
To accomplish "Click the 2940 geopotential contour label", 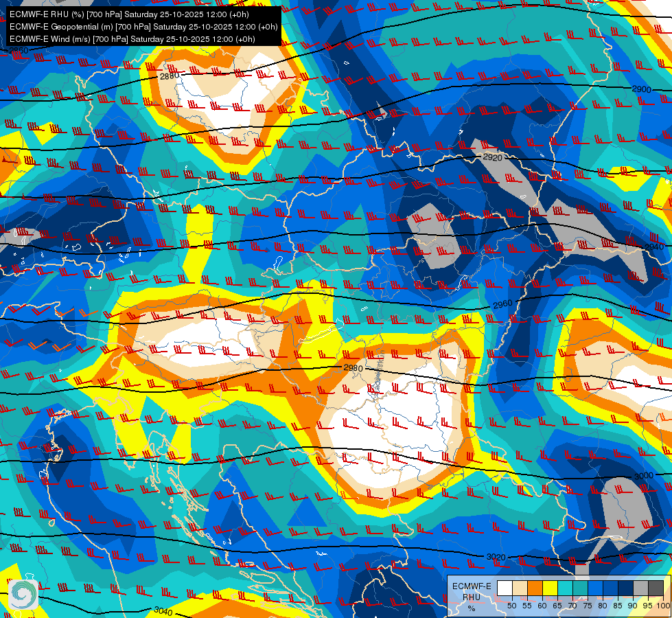I will 654,247.
